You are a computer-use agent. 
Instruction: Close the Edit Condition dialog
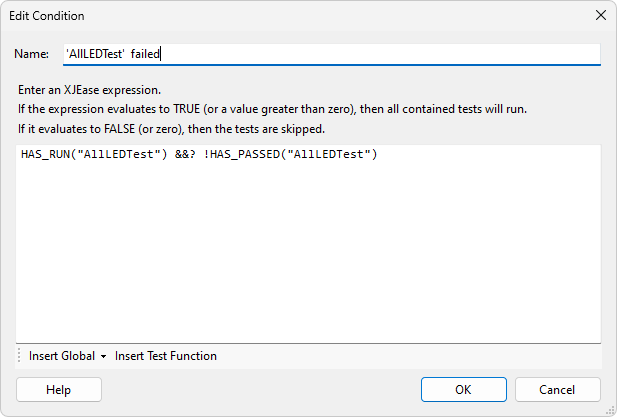(x=600, y=16)
